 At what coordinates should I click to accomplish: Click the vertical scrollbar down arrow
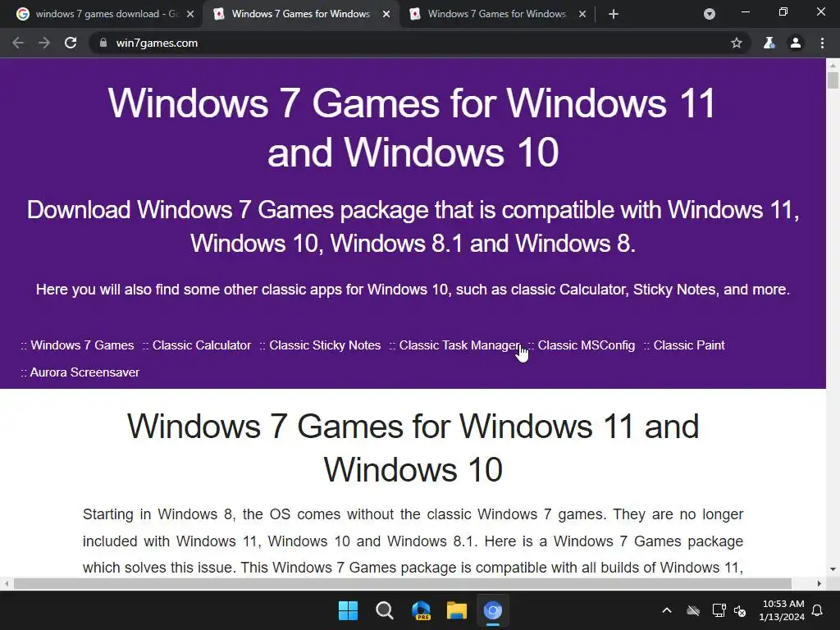(833, 569)
